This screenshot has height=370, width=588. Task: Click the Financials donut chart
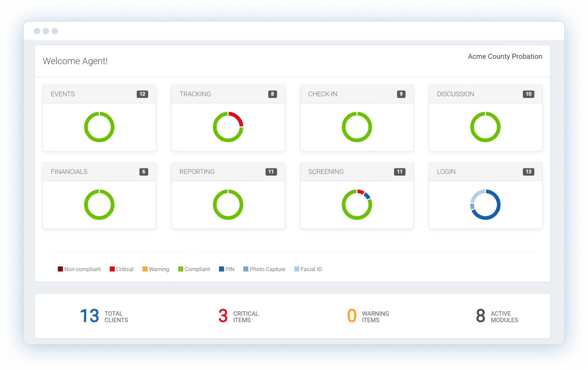pyautogui.click(x=99, y=205)
